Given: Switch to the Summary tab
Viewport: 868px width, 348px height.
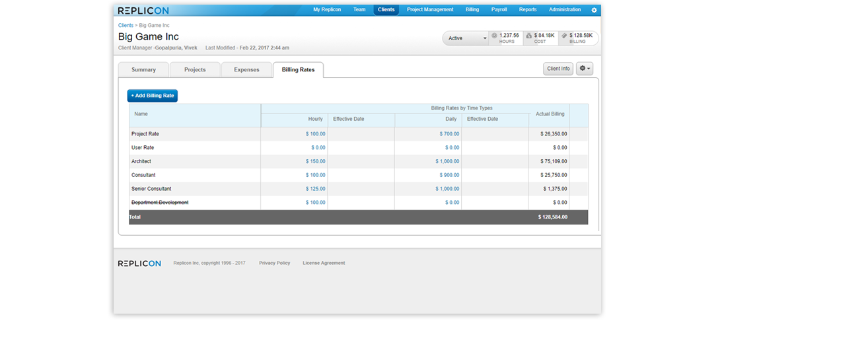Looking at the screenshot, I should coord(143,69).
